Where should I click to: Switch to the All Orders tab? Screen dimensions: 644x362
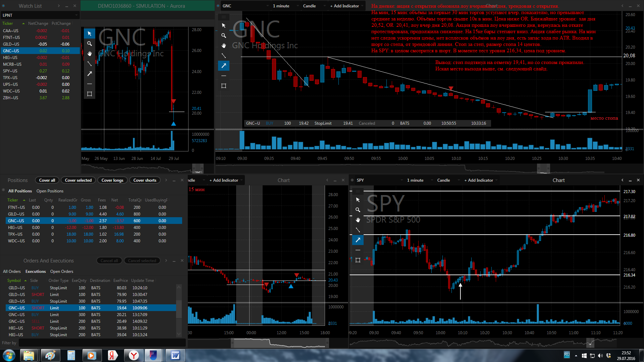[x=12, y=271]
